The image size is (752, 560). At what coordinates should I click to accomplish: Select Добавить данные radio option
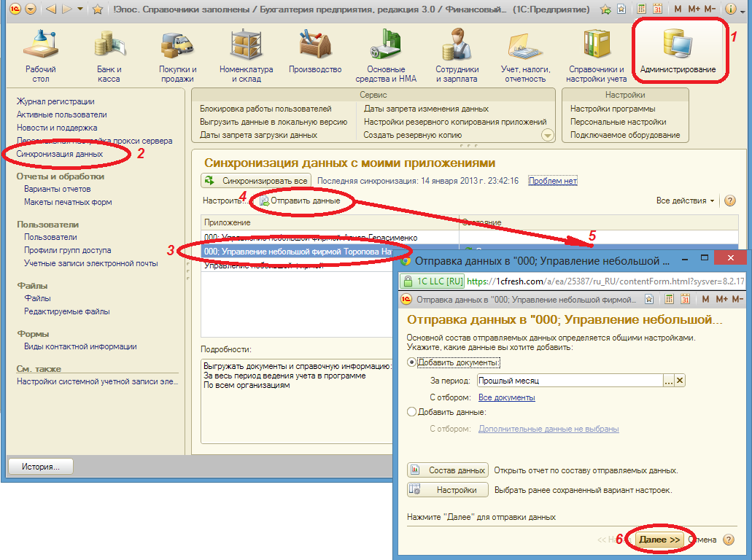pos(411,412)
